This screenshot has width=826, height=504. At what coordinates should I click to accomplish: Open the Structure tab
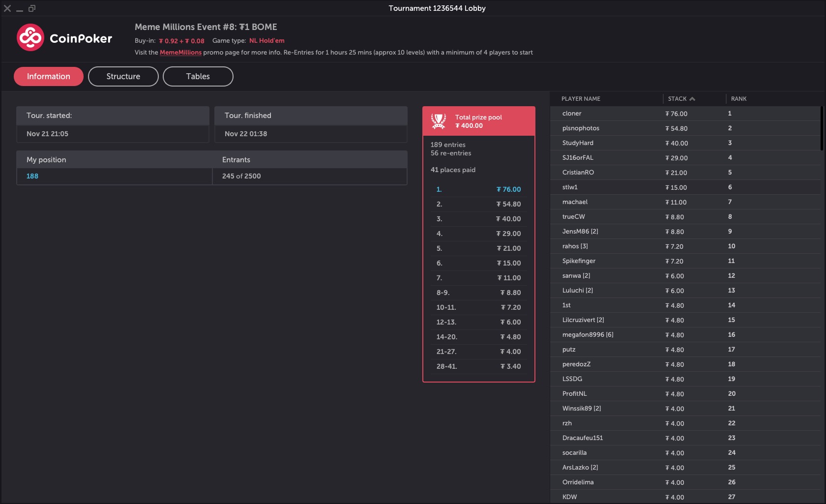point(123,77)
